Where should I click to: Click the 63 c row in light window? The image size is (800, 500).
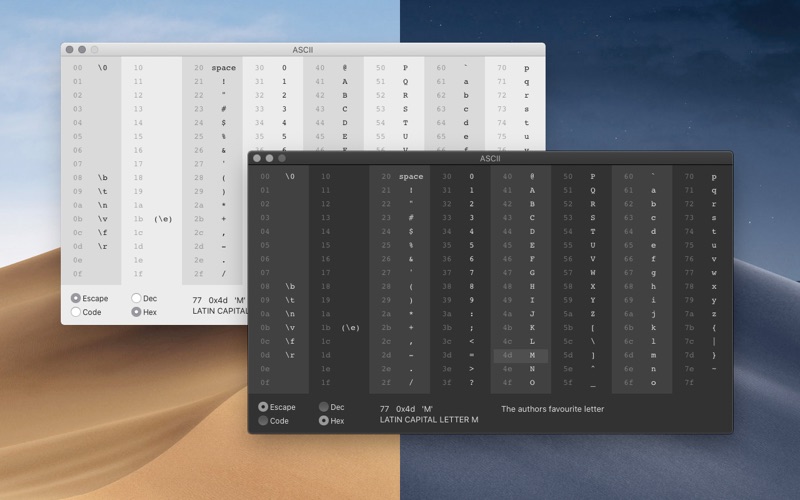click(x=455, y=109)
